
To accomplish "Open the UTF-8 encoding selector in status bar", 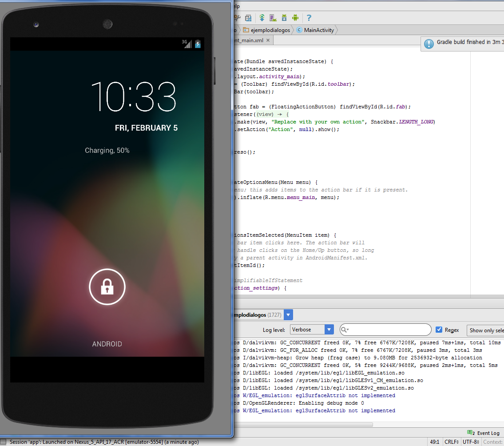I will coord(470,442).
